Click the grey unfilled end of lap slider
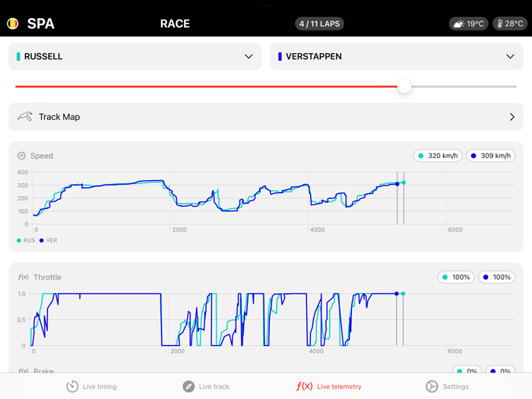The height and width of the screenshot is (399, 532). click(x=464, y=87)
